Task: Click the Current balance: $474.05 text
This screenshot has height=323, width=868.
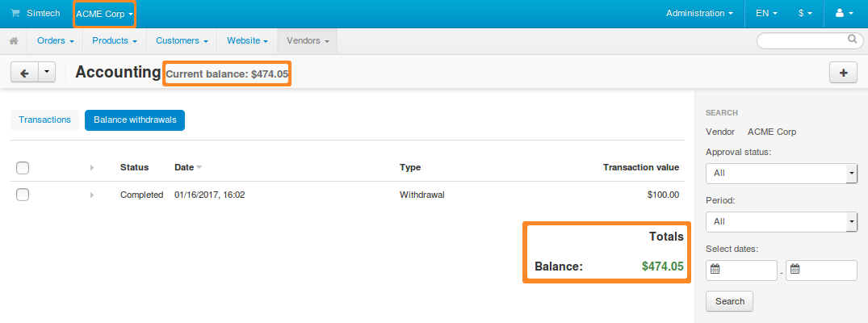Action: [227, 73]
